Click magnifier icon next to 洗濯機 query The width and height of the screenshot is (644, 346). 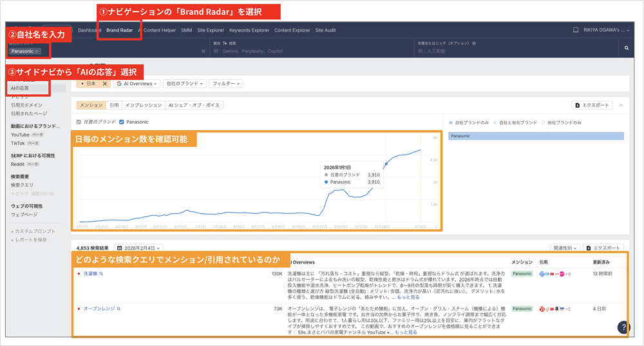coord(102,274)
